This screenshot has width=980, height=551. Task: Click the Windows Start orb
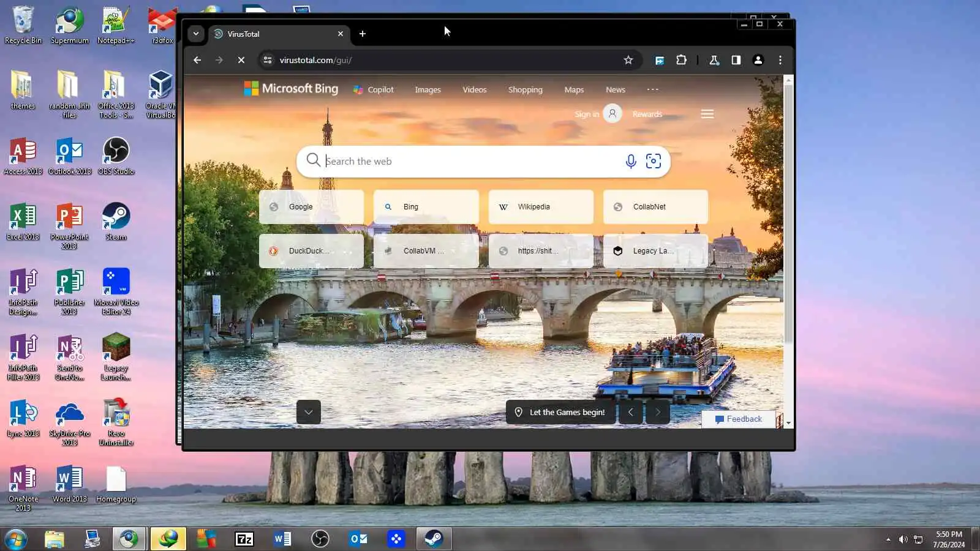(x=15, y=539)
